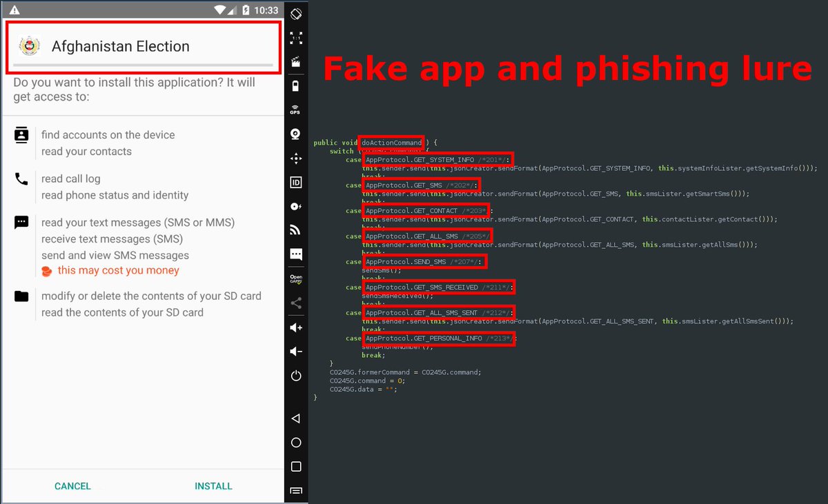Viewport: 828px width, 504px height.
Task: Click the Open GAPPS install button
Action: [x=296, y=279]
